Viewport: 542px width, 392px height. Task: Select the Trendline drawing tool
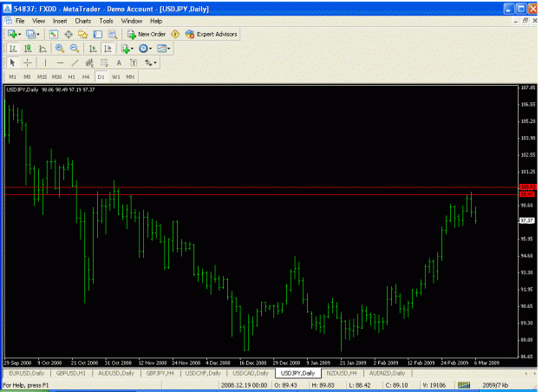[x=75, y=62]
